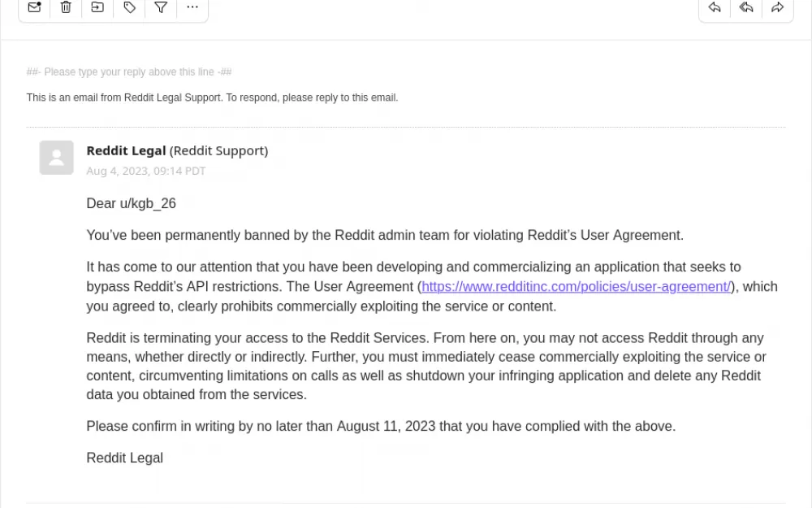Click the 'email from Reddit Legal Support' notice
Image resolution: width=812 pixels, height=508 pixels.
(212, 98)
